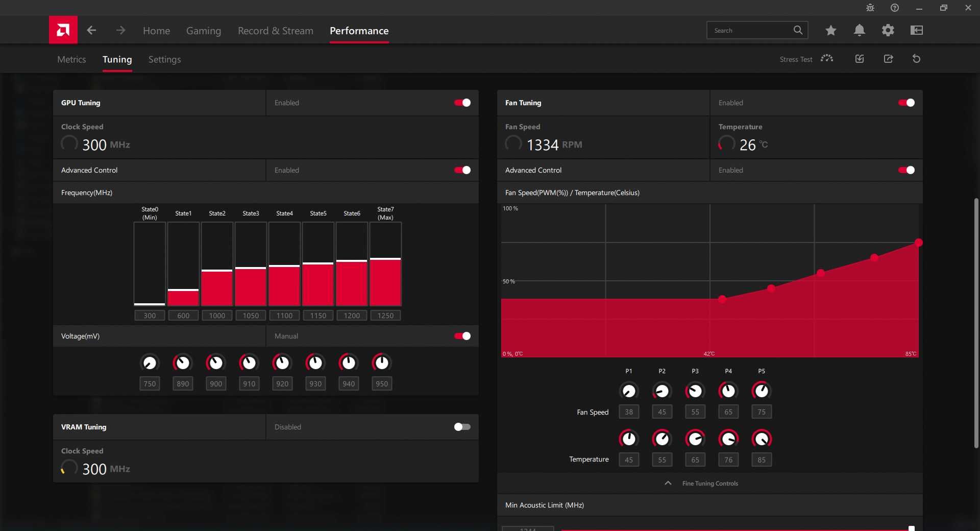
Task: Click the Min Acoustic Limit slider handle
Action: coord(912,528)
